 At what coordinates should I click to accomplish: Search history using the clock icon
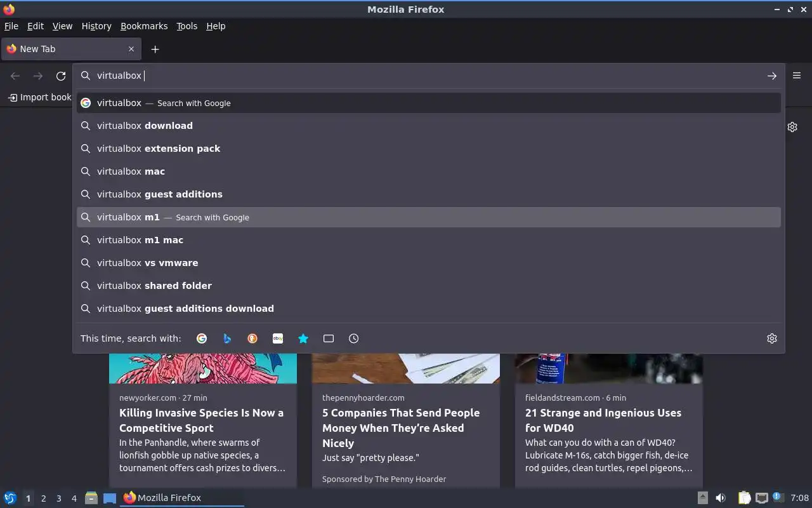354,338
